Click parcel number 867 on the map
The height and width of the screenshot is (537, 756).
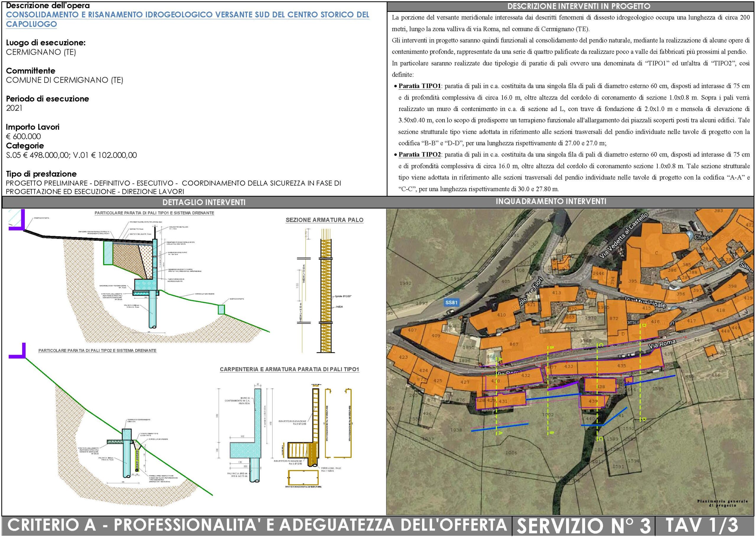[514, 344]
